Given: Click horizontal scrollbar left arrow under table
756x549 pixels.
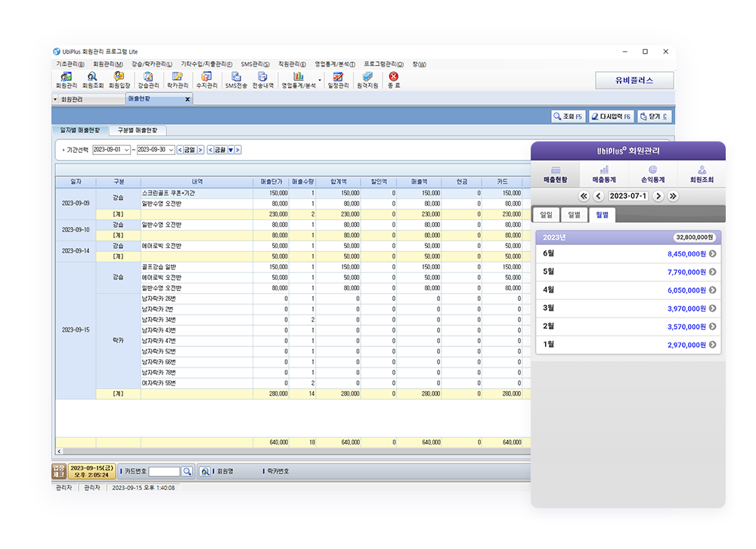Looking at the screenshot, I should (59, 451).
